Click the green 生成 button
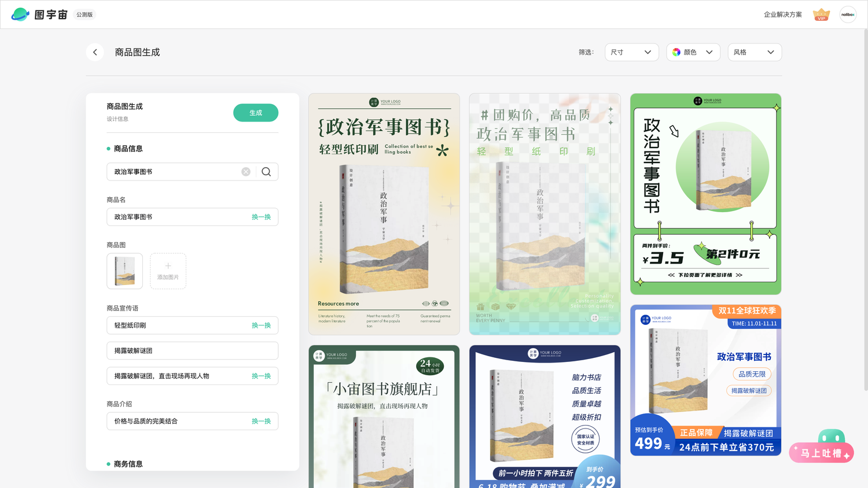This screenshot has width=868, height=488. tap(256, 113)
